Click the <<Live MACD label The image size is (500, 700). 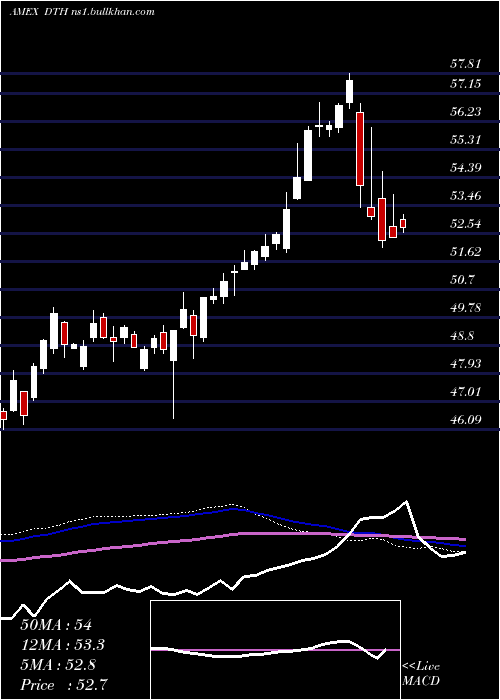pos(421,674)
